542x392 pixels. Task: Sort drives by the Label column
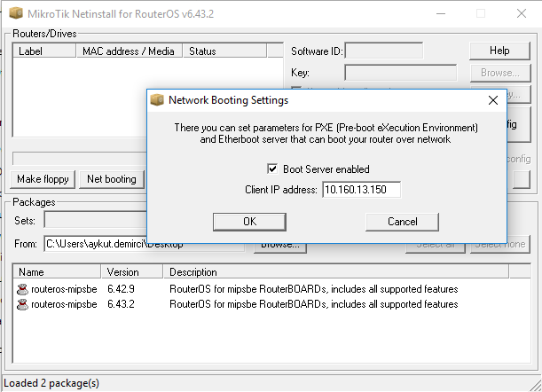click(44, 51)
